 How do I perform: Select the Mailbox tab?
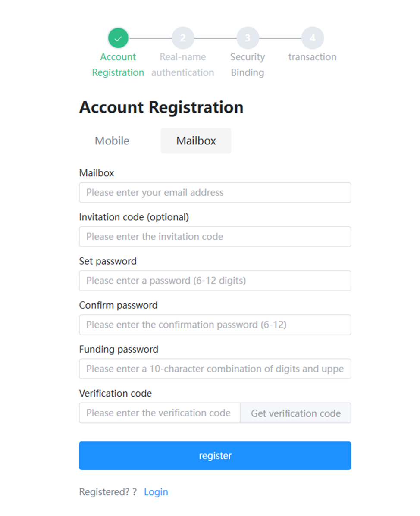click(x=196, y=141)
